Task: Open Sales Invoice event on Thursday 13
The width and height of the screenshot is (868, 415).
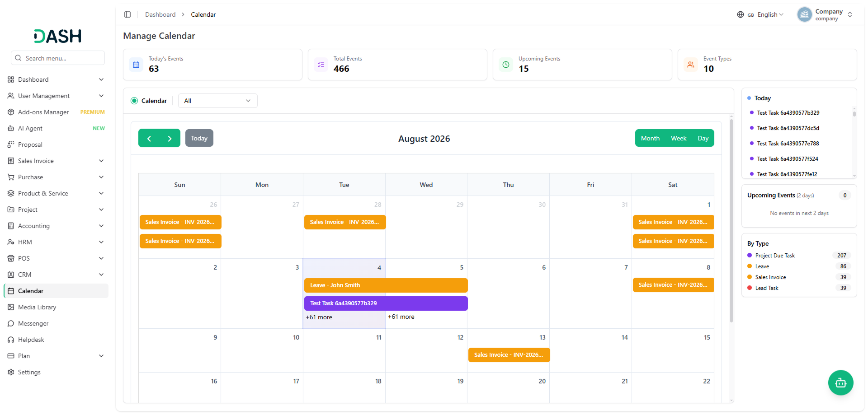Action: [509, 355]
